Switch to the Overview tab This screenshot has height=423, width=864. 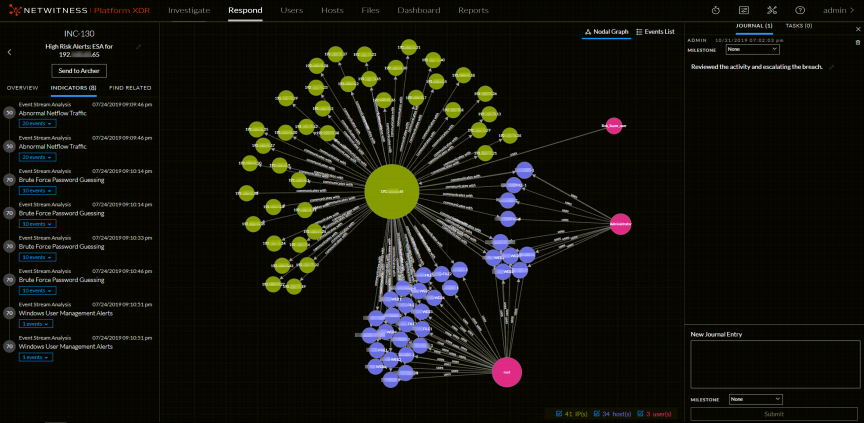pyautogui.click(x=23, y=88)
